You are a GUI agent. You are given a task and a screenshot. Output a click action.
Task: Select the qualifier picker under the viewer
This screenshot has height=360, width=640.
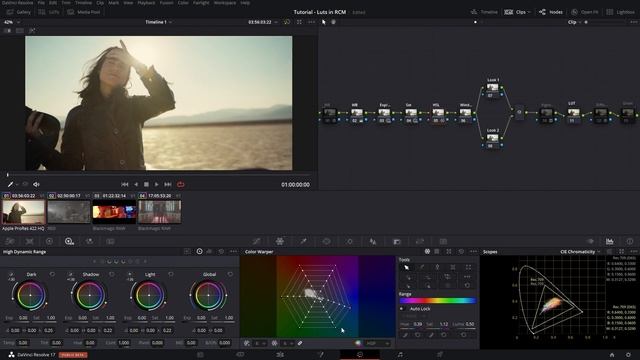pos(10,184)
